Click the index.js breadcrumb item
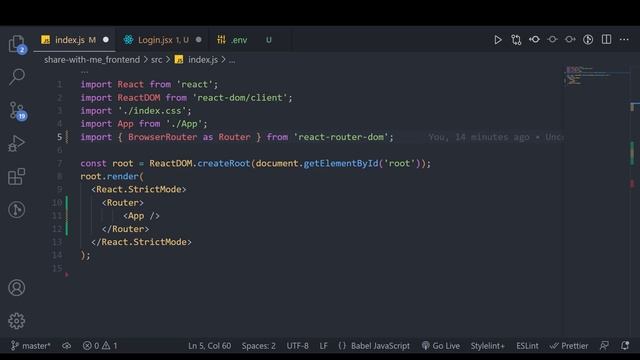 click(197, 60)
